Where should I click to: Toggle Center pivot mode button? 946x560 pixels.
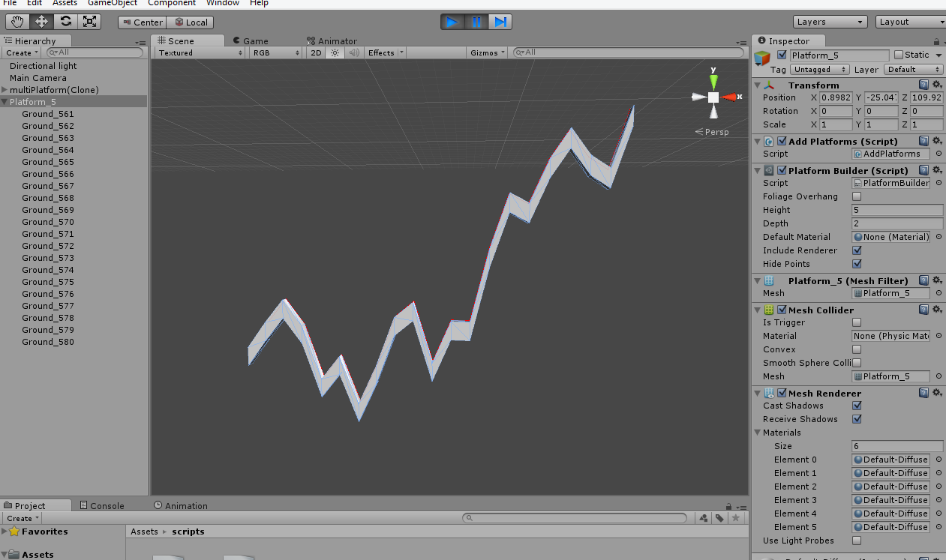tap(142, 22)
